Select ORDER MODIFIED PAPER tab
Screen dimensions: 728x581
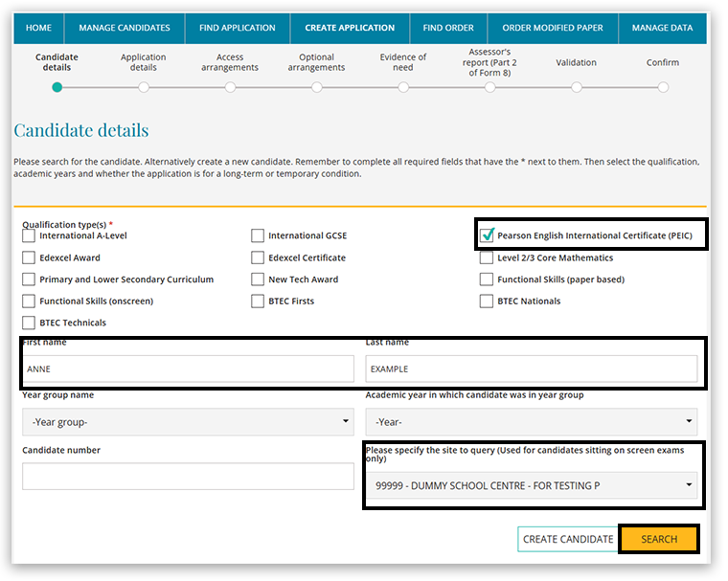[x=553, y=28]
